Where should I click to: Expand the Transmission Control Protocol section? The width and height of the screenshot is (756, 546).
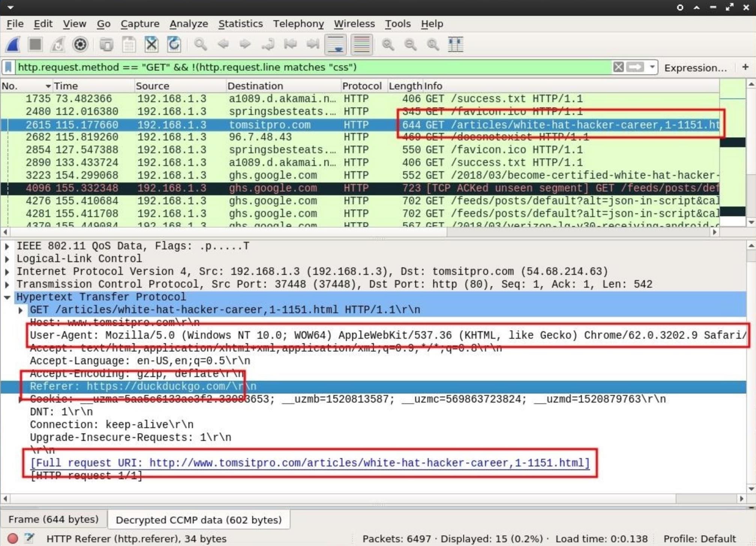pos(8,284)
